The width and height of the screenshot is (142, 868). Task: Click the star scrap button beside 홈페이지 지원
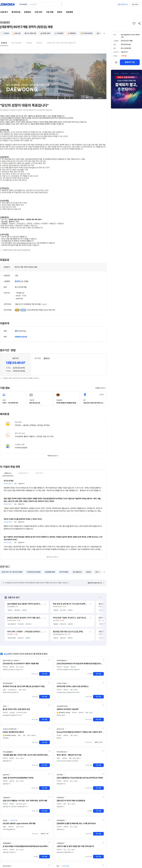point(116,62)
